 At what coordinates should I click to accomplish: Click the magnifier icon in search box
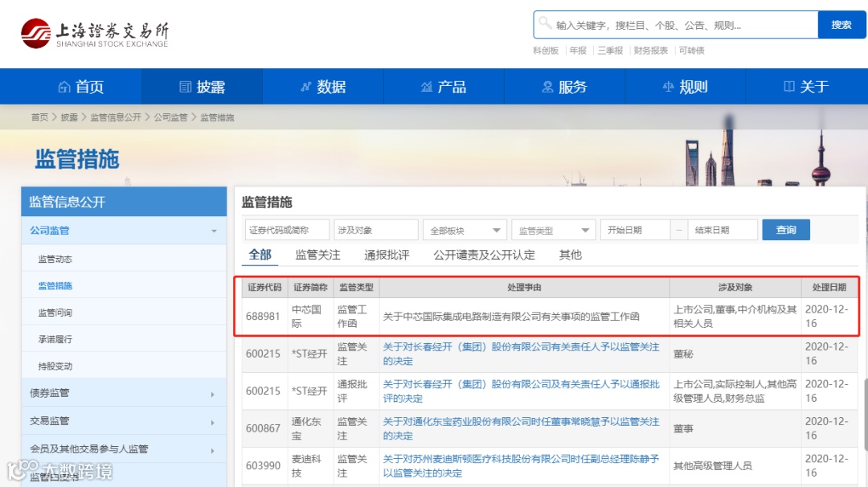pyautogui.click(x=545, y=23)
